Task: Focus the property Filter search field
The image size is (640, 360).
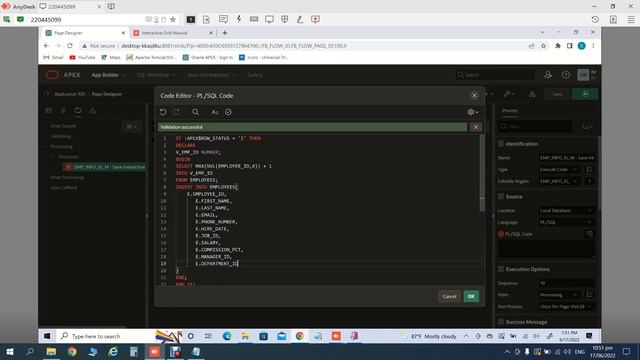Action: [535, 127]
